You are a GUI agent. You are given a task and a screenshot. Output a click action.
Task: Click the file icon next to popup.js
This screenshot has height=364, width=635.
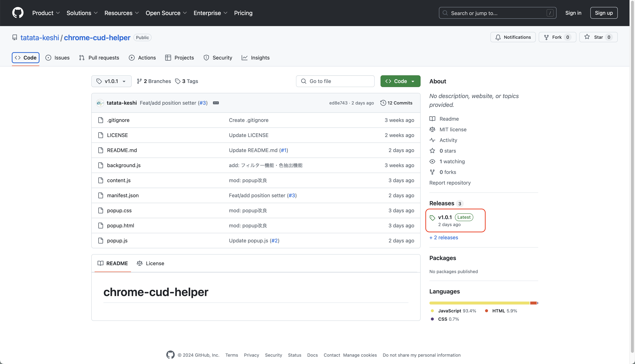click(101, 241)
